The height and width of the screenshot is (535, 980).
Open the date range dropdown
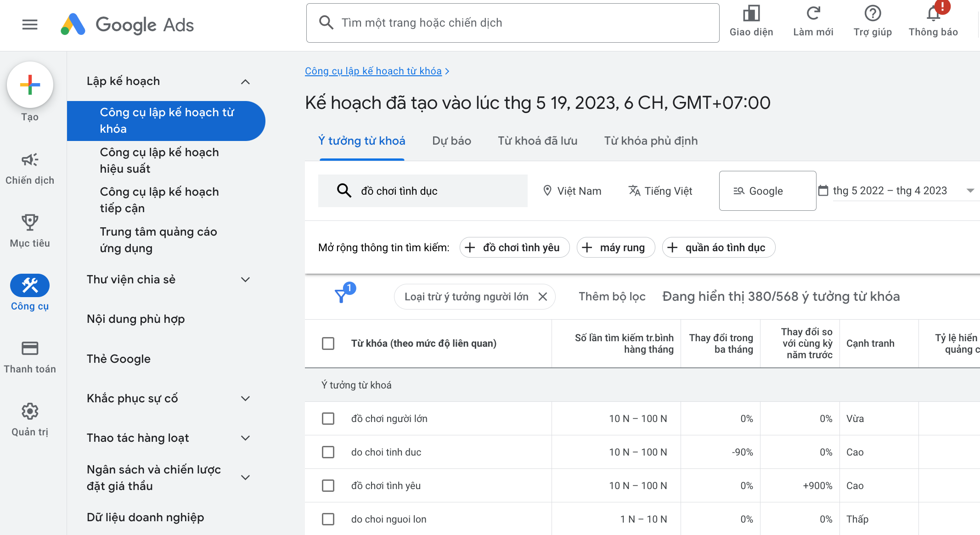(x=970, y=191)
